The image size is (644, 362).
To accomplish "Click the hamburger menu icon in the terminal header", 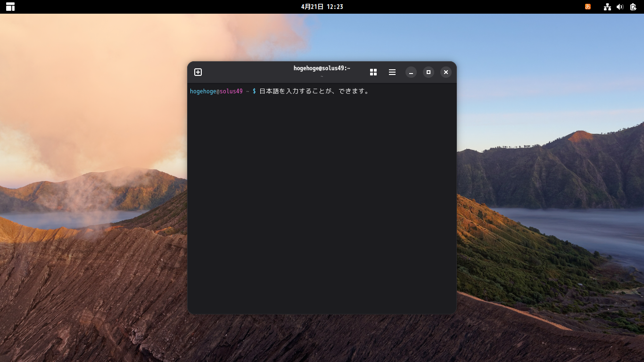I will [x=392, y=72].
